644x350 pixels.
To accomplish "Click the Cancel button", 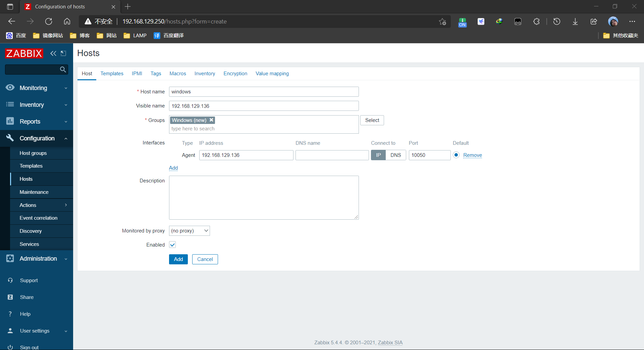I will (x=205, y=259).
